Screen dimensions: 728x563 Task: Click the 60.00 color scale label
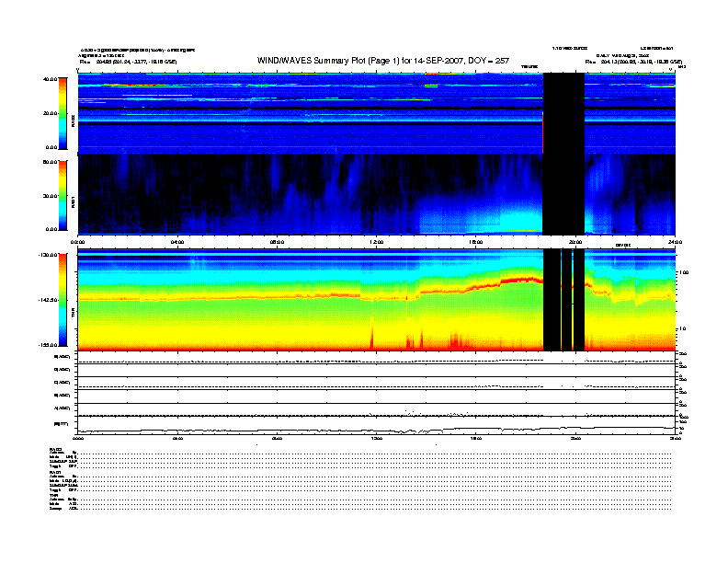tap(50, 162)
